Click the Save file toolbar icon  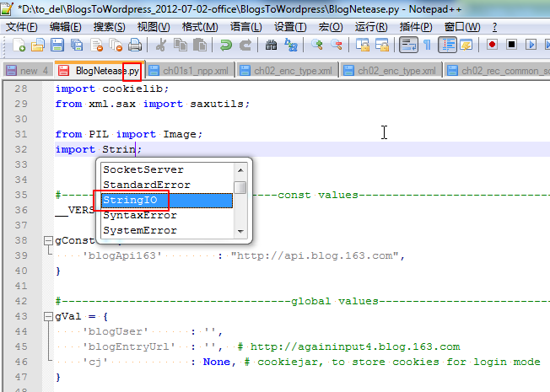[57, 45]
